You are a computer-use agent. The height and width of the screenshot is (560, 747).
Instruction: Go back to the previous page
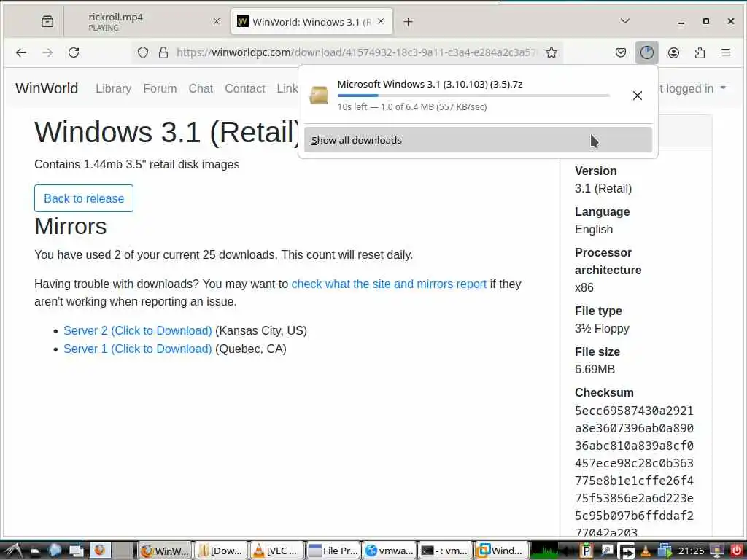tap(21, 52)
